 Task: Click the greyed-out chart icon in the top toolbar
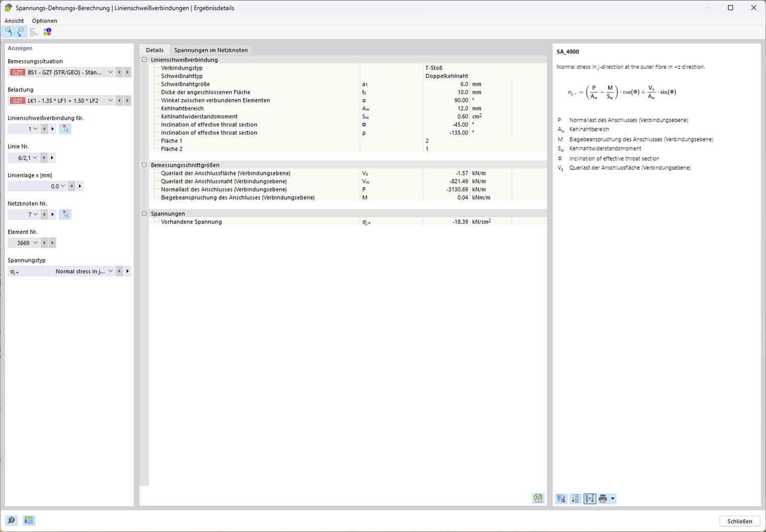[34, 32]
